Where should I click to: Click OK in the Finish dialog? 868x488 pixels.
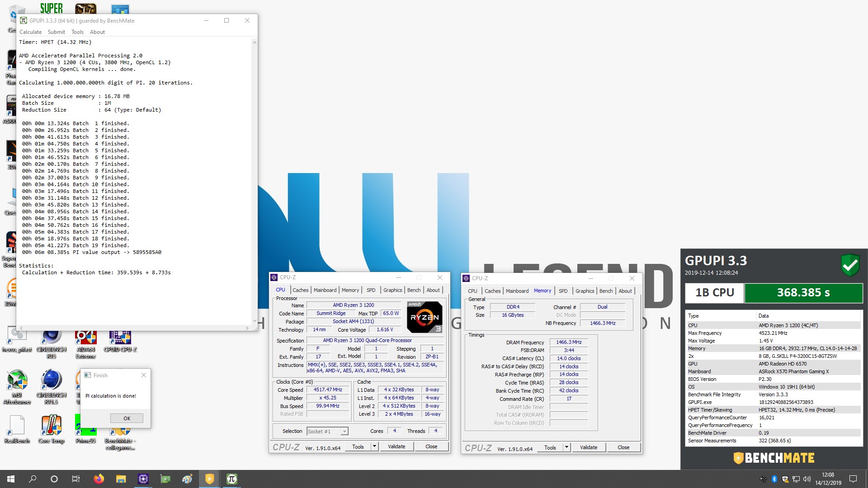pyautogui.click(x=127, y=418)
